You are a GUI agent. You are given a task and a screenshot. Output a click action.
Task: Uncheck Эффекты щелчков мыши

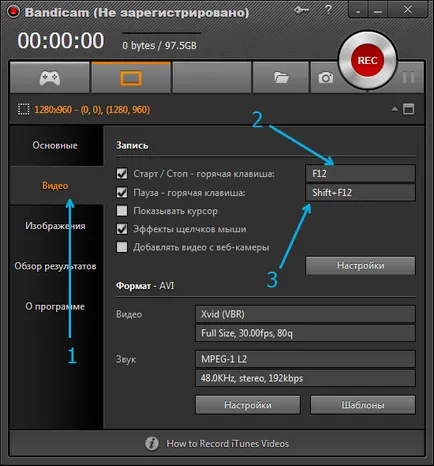[x=122, y=229]
